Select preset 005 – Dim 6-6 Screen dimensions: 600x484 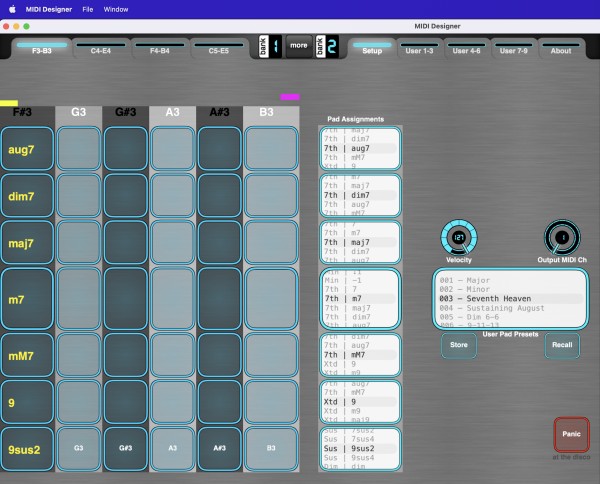(510, 317)
